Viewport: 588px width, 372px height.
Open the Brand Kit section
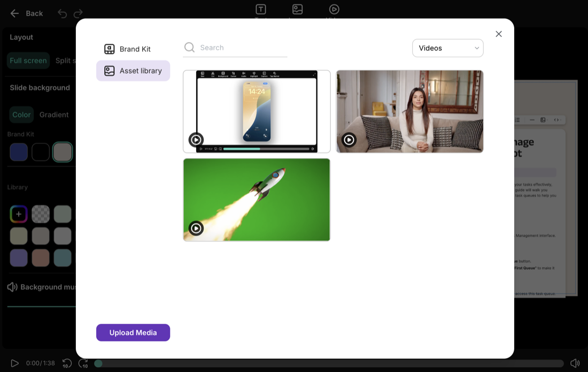[x=133, y=49]
